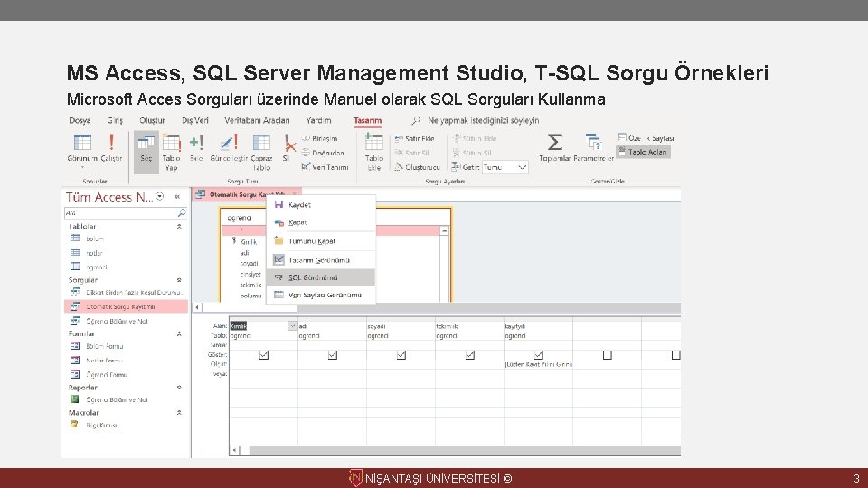This screenshot has width=868, height=488.
Task: Click scroll-up arrow in ogrenci field list
Action: point(444,230)
